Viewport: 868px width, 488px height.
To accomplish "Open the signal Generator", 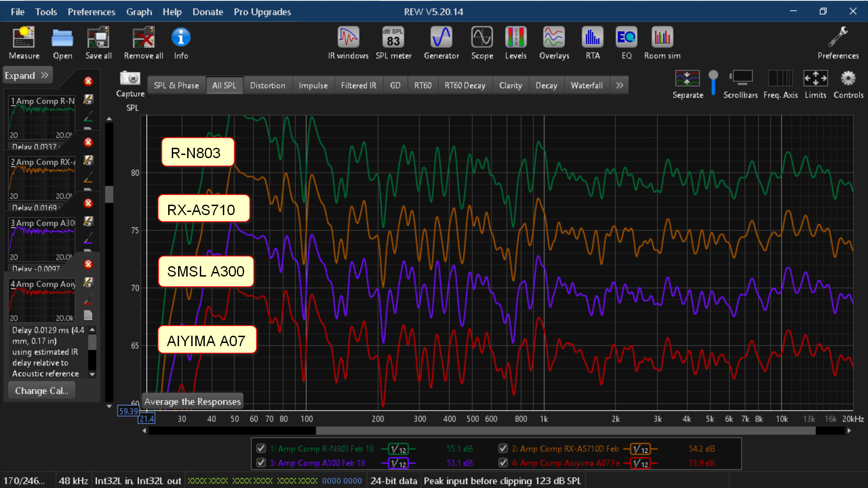I will (441, 43).
